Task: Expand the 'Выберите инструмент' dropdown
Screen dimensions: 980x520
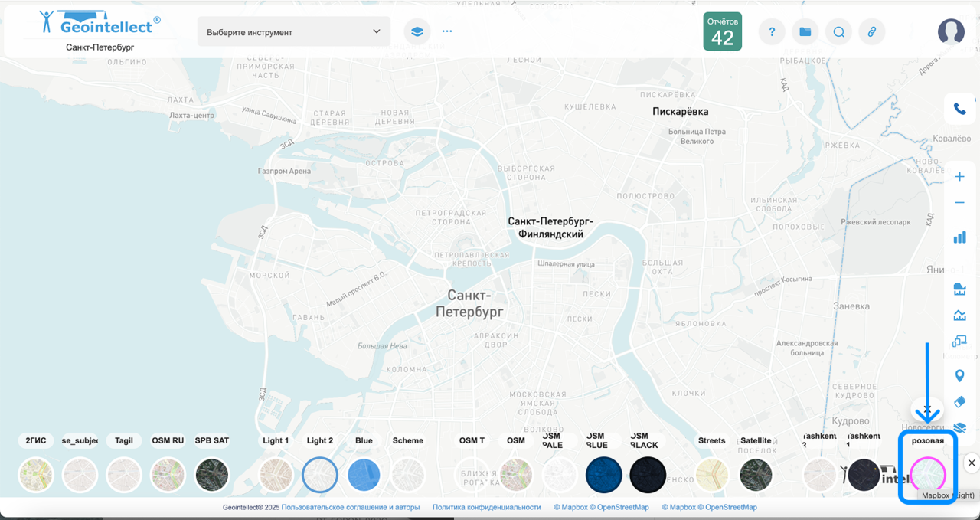Action: [294, 32]
